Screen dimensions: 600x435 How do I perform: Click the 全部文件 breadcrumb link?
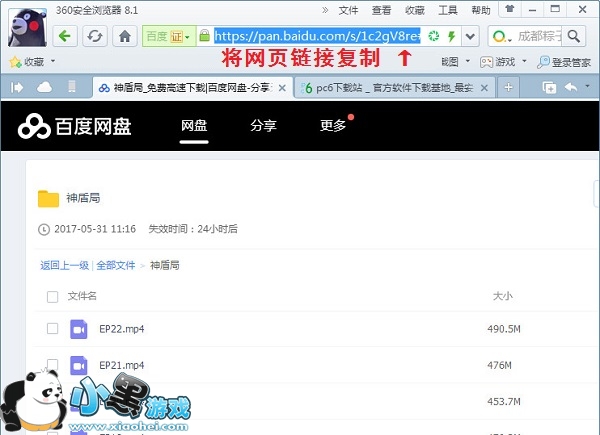[x=116, y=265]
